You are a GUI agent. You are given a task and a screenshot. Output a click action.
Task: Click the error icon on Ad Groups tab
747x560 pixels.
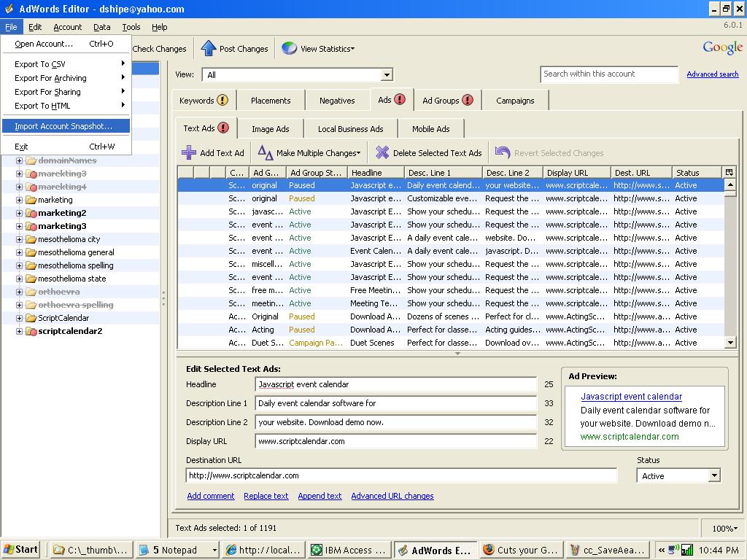coord(468,100)
